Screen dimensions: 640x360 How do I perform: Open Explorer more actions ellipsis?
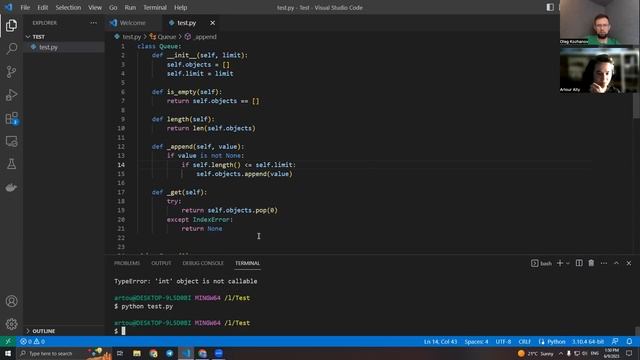(93, 23)
